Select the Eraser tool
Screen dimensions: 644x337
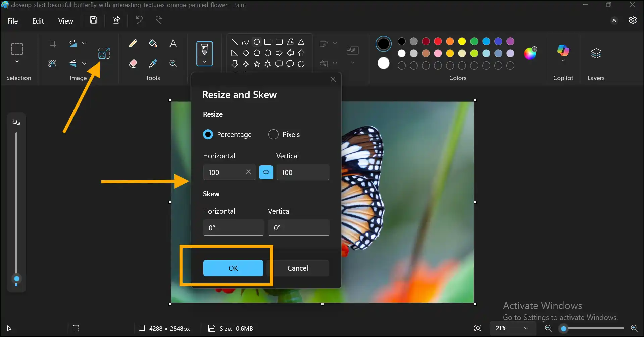133,63
